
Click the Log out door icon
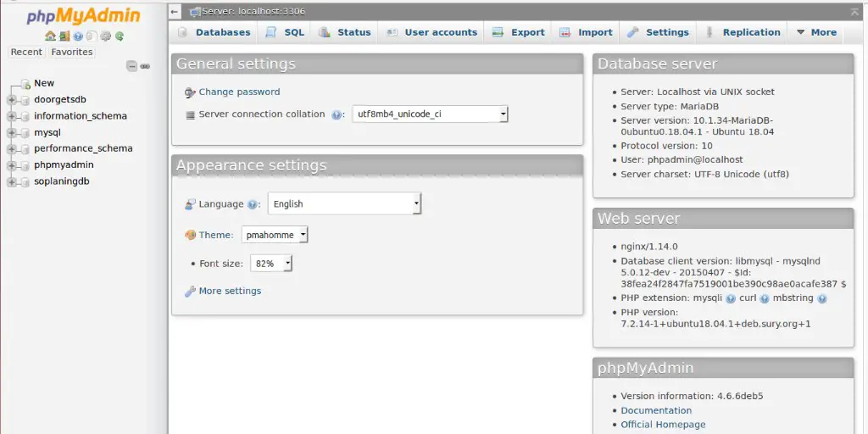coord(64,36)
